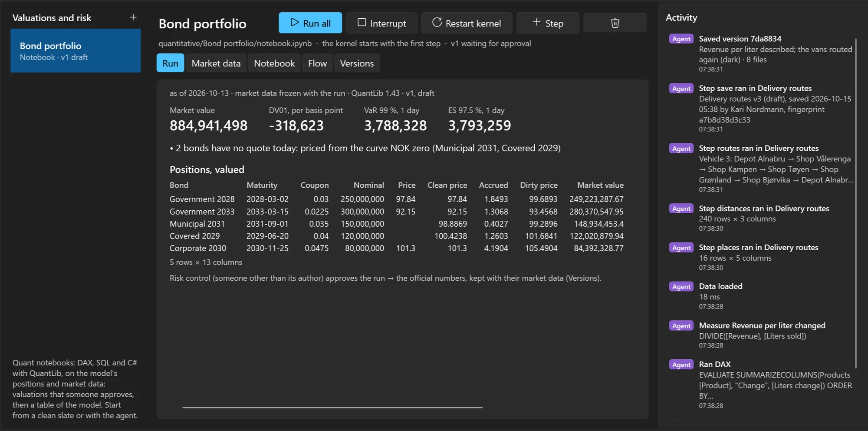Click Measure Revenue per liter changed entry

pyautogui.click(x=762, y=335)
